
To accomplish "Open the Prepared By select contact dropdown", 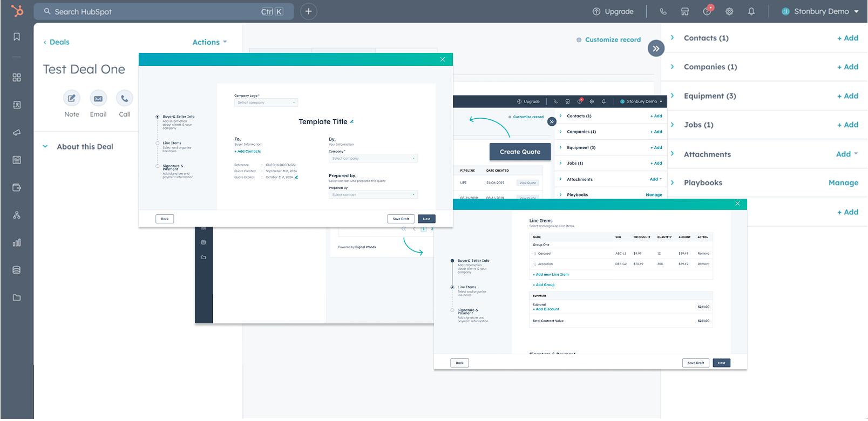I will (373, 195).
